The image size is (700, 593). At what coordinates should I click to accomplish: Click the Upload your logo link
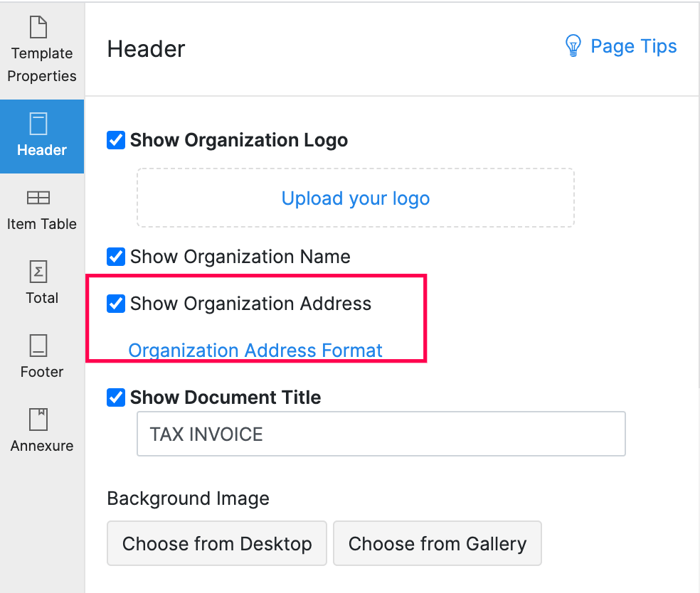point(355,198)
